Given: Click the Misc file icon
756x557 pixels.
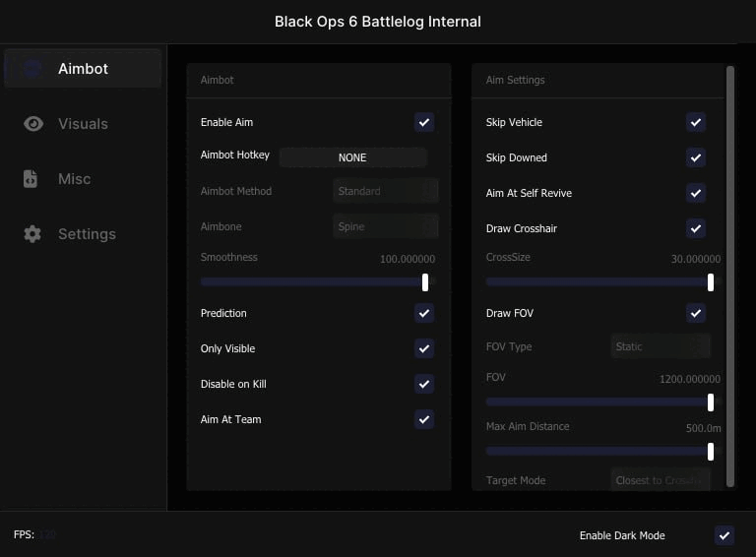Looking at the screenshot, I should pyautogui.click(x=31, y=179).
